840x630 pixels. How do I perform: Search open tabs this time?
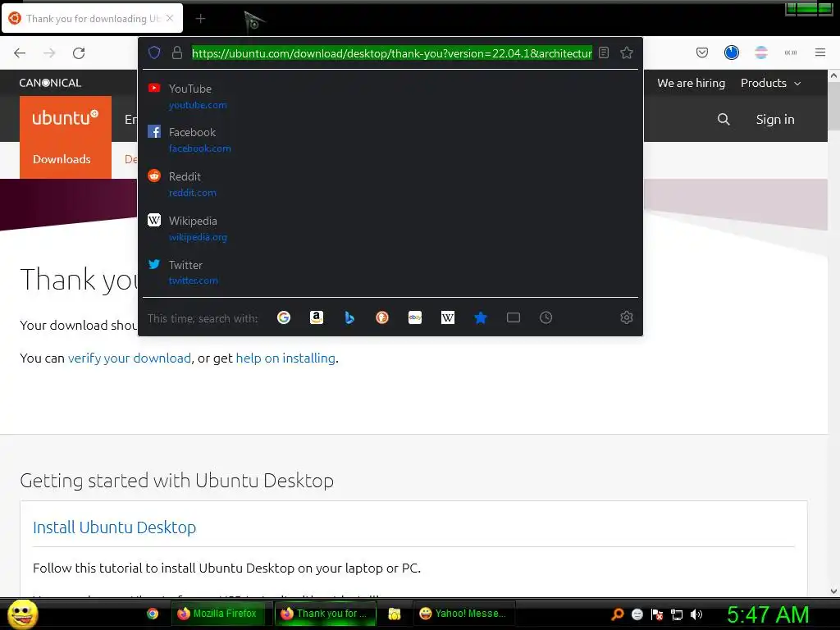(x=514, y=317)
